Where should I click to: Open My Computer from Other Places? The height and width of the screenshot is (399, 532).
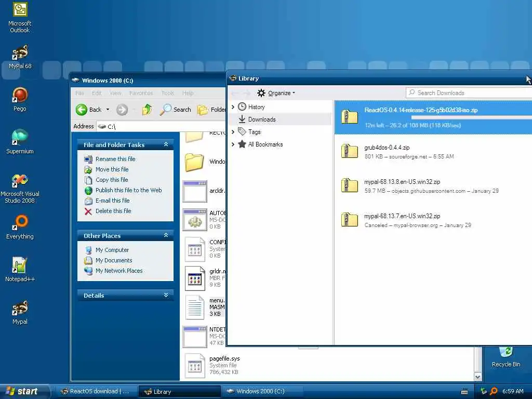point(112,250)
